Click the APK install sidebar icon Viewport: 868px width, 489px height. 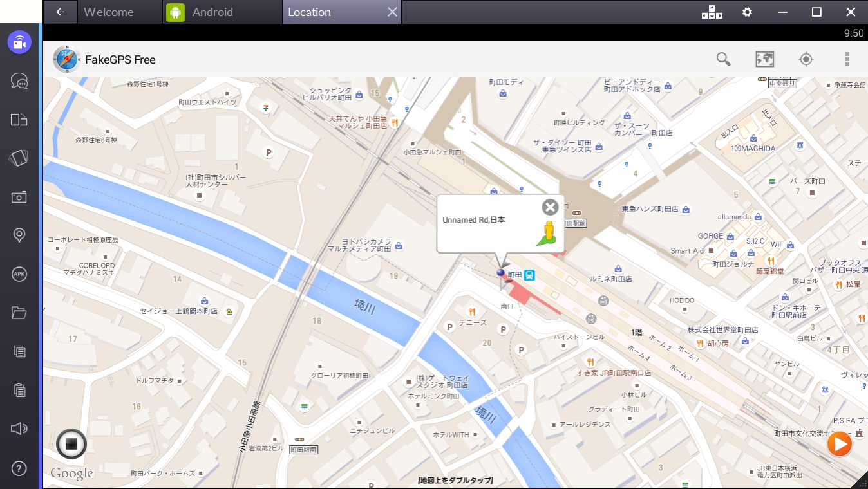click(x=19, y=274)
